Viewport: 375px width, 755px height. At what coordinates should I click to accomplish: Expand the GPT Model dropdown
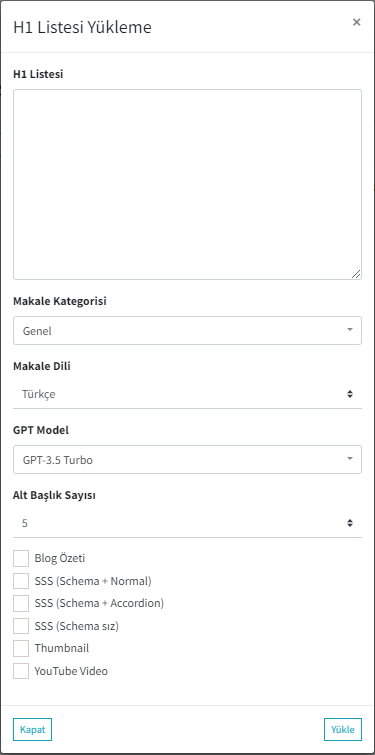click(x=187, y=459)
